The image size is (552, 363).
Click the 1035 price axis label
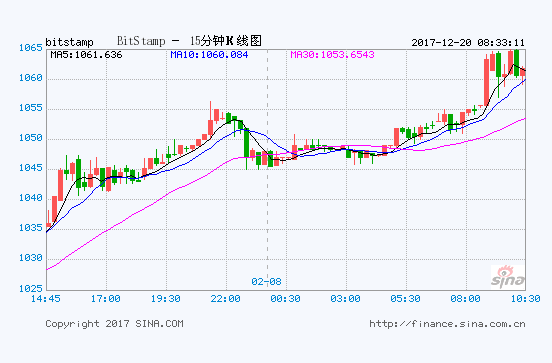31,228
